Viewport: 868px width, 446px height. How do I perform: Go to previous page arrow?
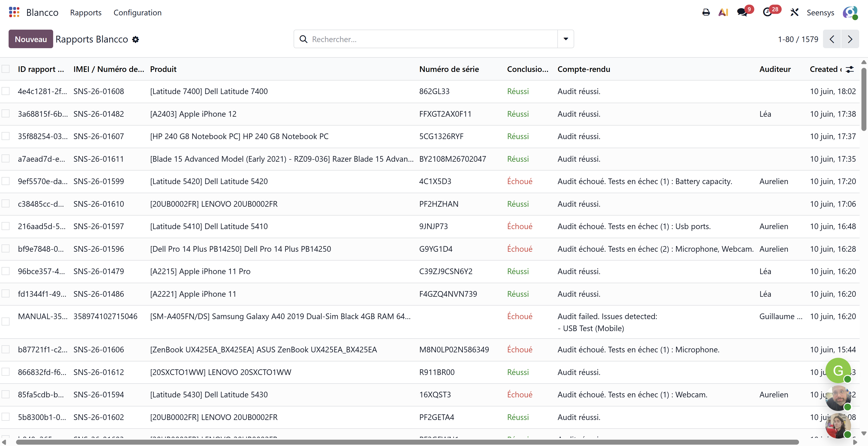[x=832, y=39]
